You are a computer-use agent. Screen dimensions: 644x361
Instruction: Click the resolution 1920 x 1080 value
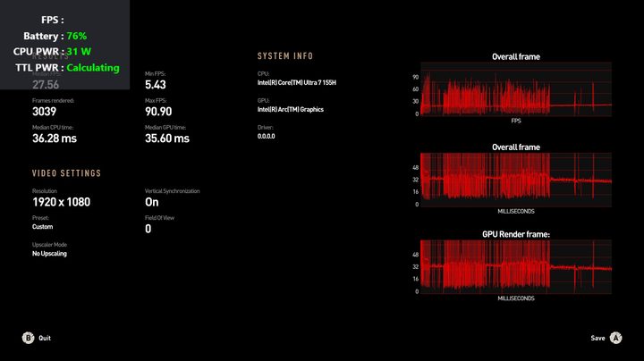[61, 202]
